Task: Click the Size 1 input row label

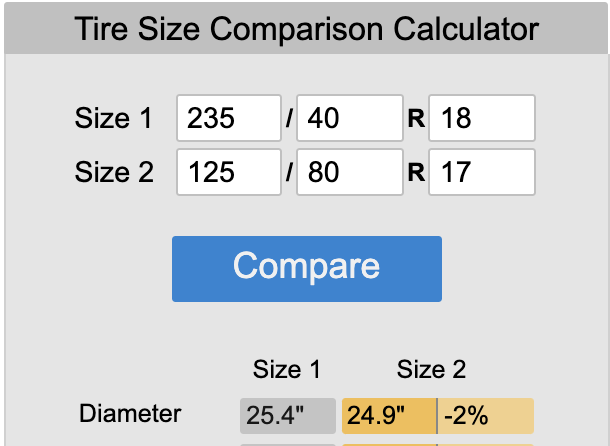Action: 113,118
